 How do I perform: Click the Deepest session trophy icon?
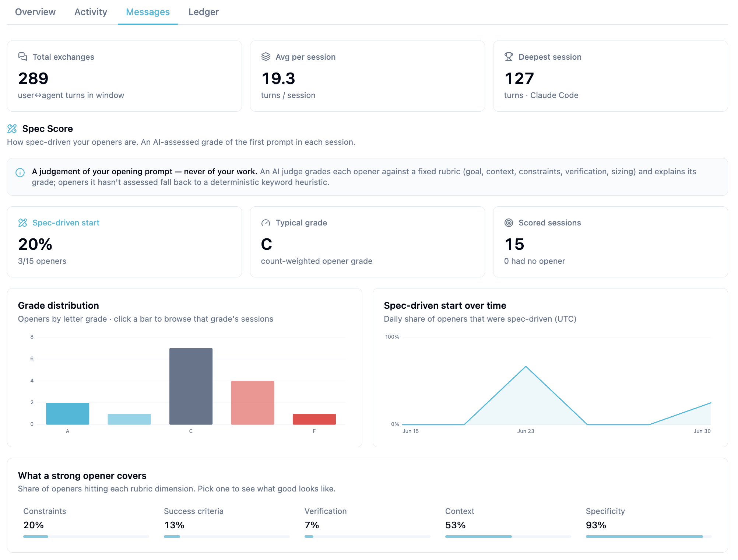(x=509, y=57)
